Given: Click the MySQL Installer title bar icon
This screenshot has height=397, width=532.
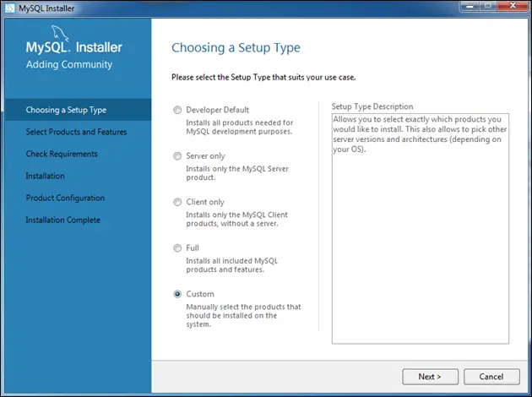Looking at the screenshot, I should 10,8.
